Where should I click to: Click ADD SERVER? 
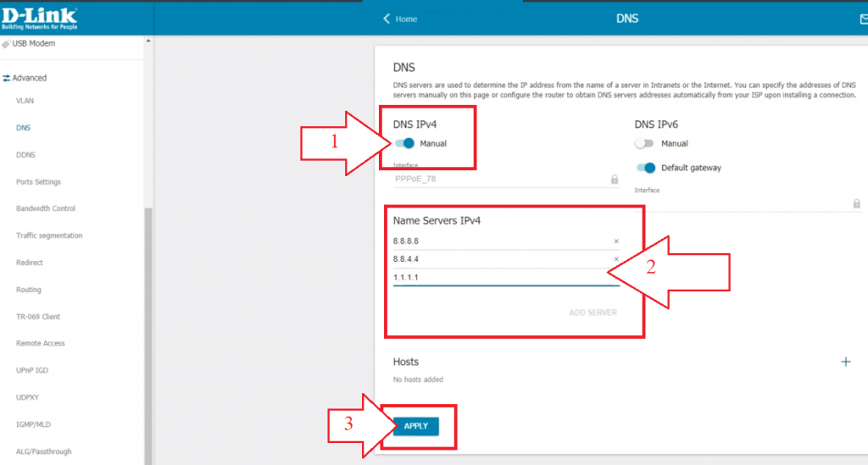593,313
